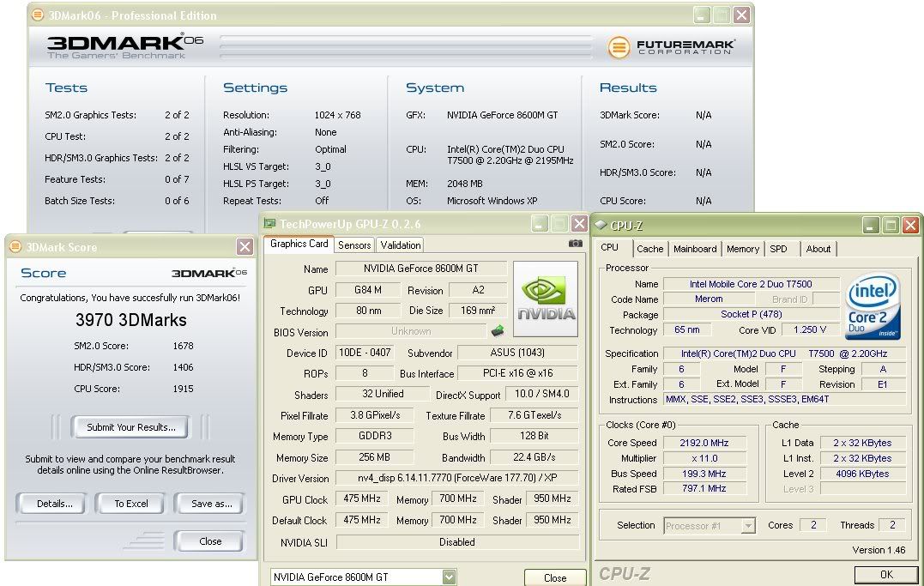Click the Threads value 2 in CPU-Z
The image size is (924, 586).
tap(892, 525)
